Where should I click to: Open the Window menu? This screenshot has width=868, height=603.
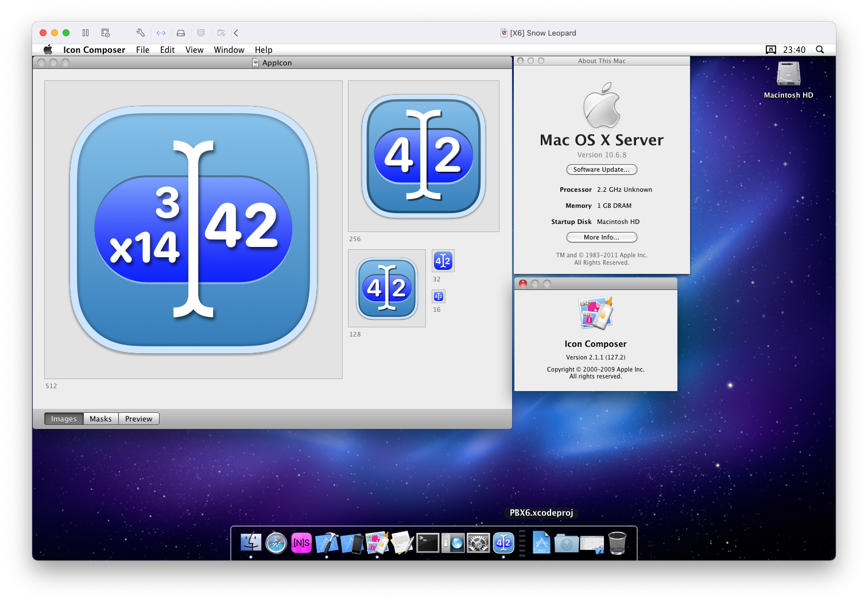click(229, 50)
